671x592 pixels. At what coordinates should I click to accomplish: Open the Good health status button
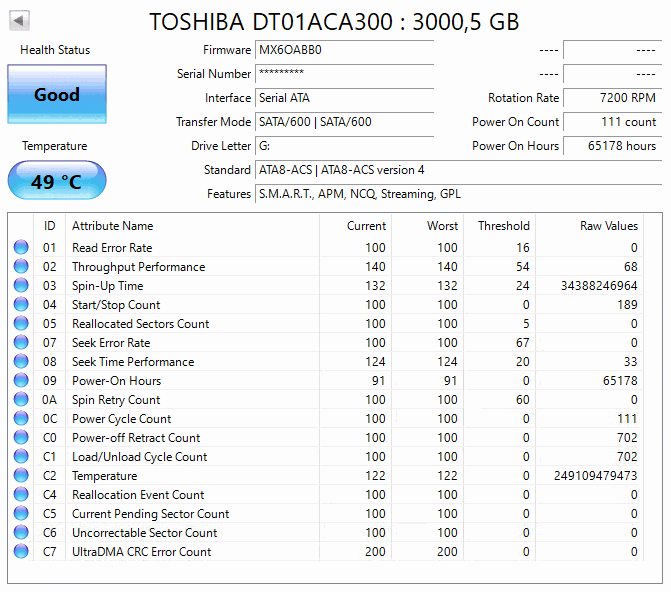point(57,94)
